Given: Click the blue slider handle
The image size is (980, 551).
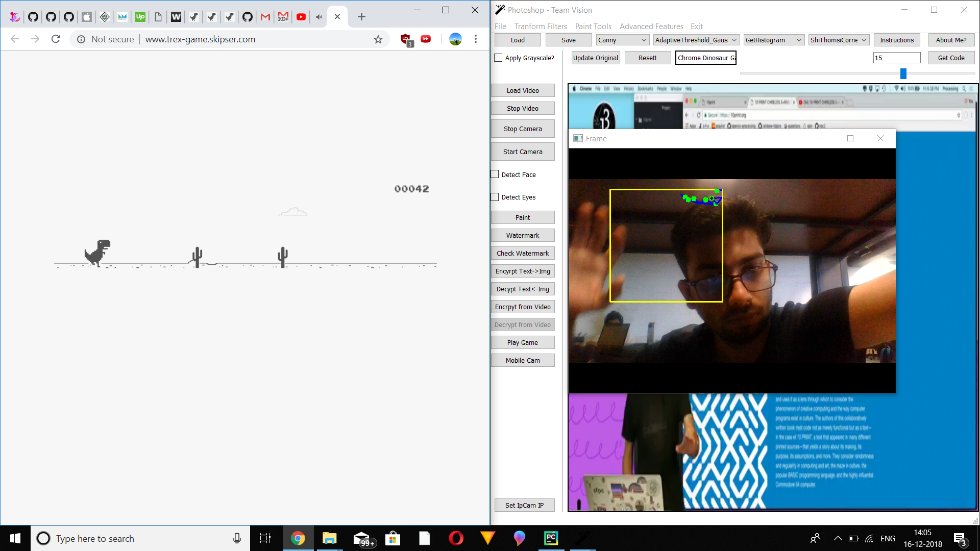Looking at the screenshot, I should coord(903,74).
